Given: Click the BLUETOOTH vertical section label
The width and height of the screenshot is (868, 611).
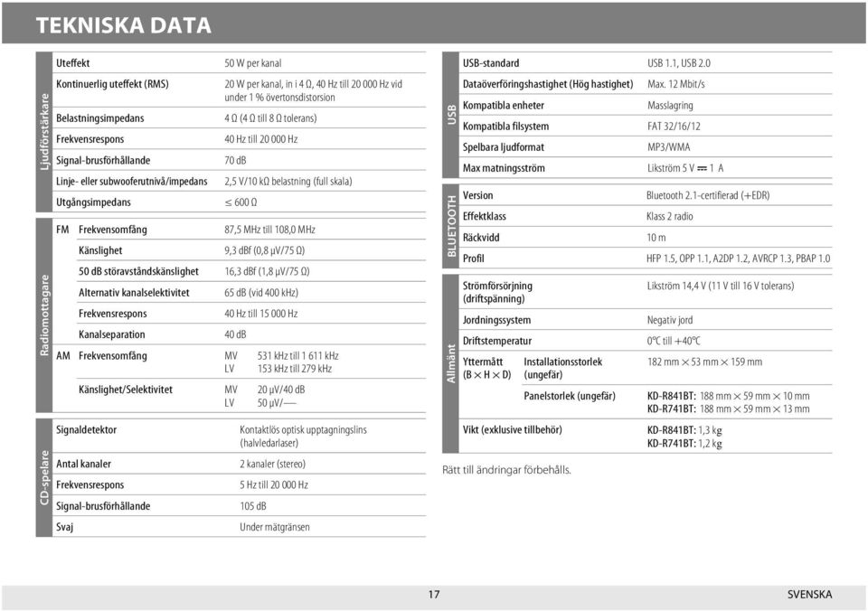Looking at the screenshot, I should pos(451,226).
